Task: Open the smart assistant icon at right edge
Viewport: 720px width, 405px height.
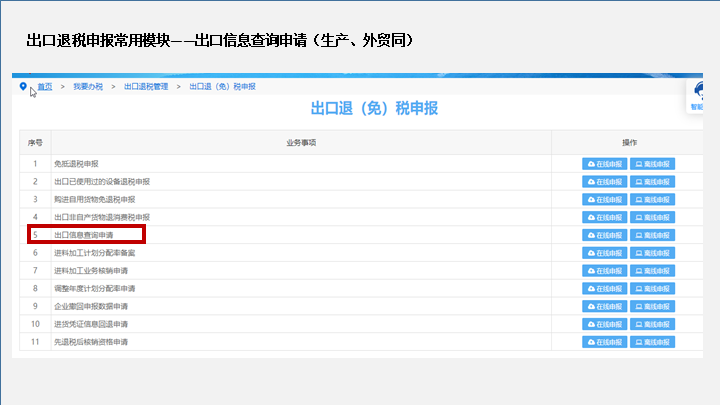Action: [697, 95]
